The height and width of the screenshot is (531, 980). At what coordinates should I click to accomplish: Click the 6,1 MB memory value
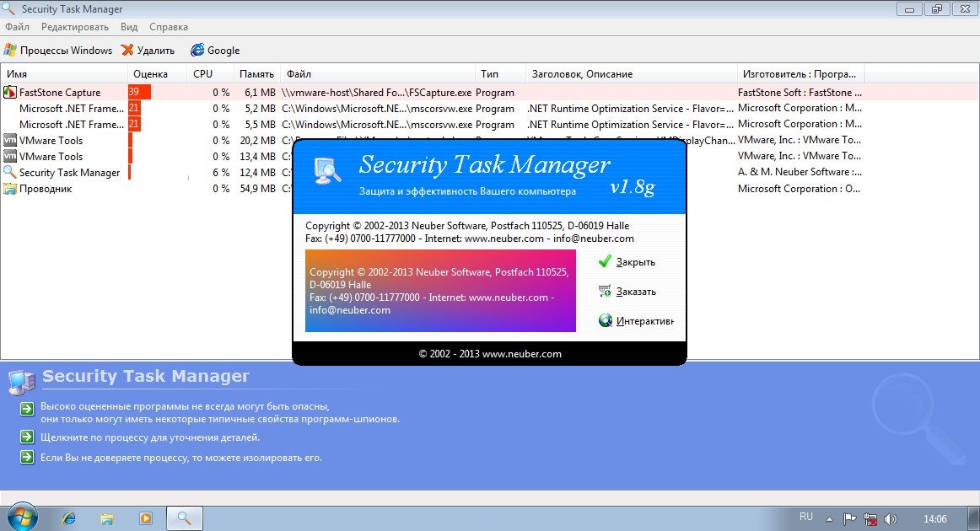click(260, 93)
